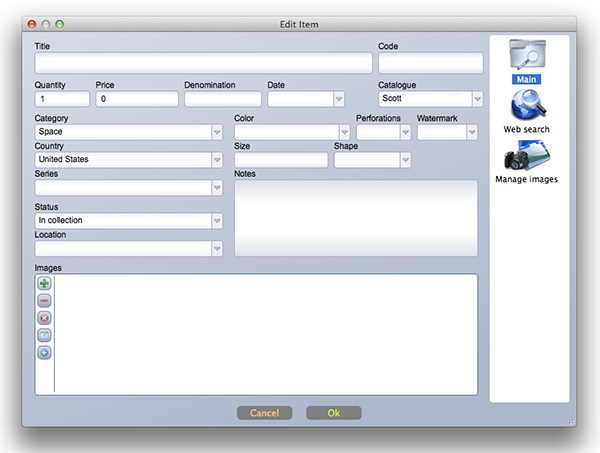The image size is (600, 453).
Task: Click the Size input field
Action: coord(281,160)
